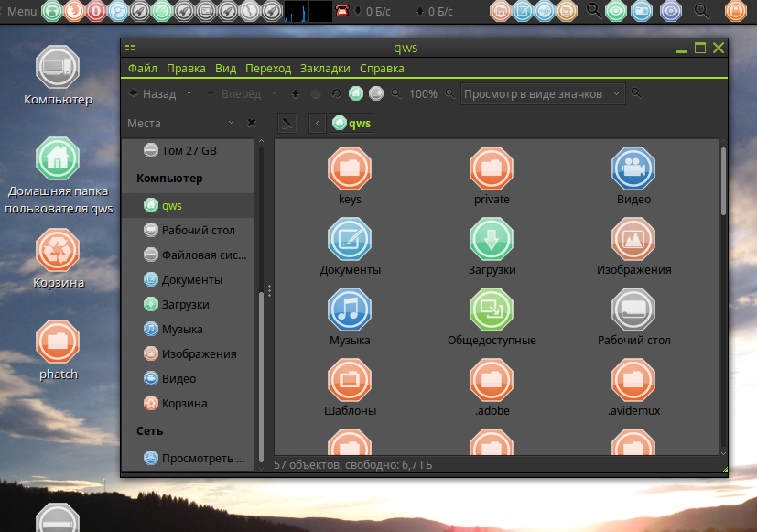Select Просмотреть ... under Сеть

pyautogui.click(x=188, y=458)
